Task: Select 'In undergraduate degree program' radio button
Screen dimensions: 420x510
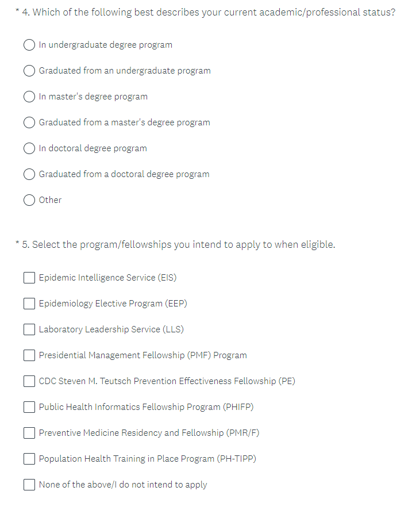Action: 30,45
